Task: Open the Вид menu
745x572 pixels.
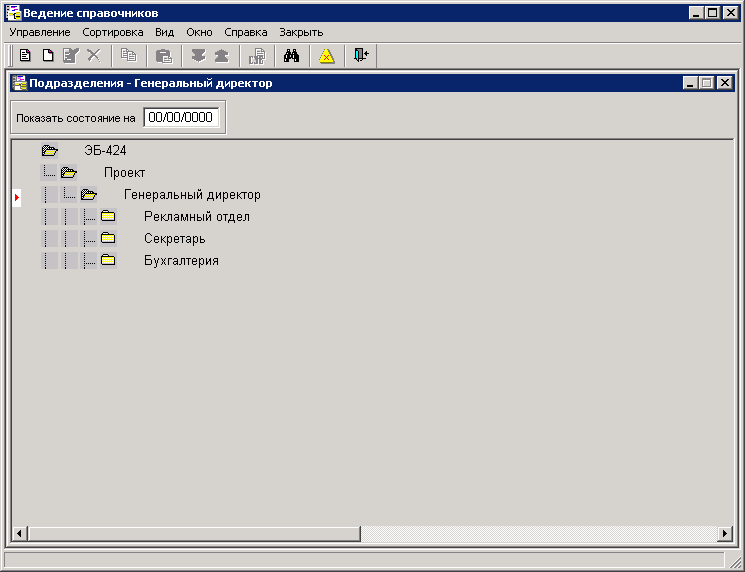Action: click(x=164, y=32)
